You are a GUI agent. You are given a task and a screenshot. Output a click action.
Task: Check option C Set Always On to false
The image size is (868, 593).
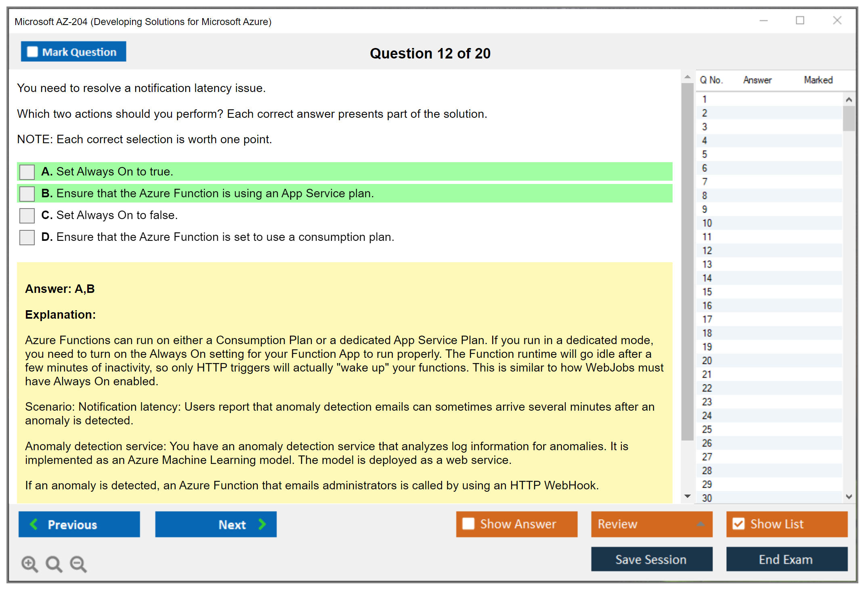tap(27, 215)
